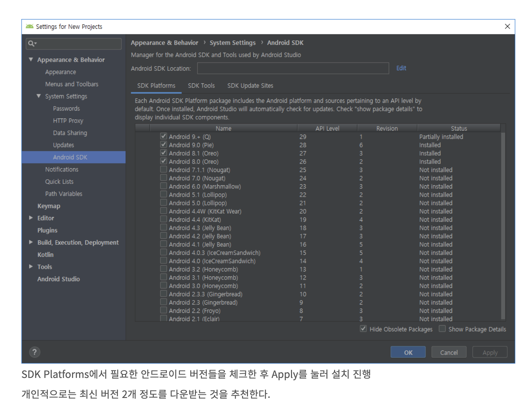Uncheck Android 9.0 (Pie) platform
532x408 pixels.
[x=164, y=145]
